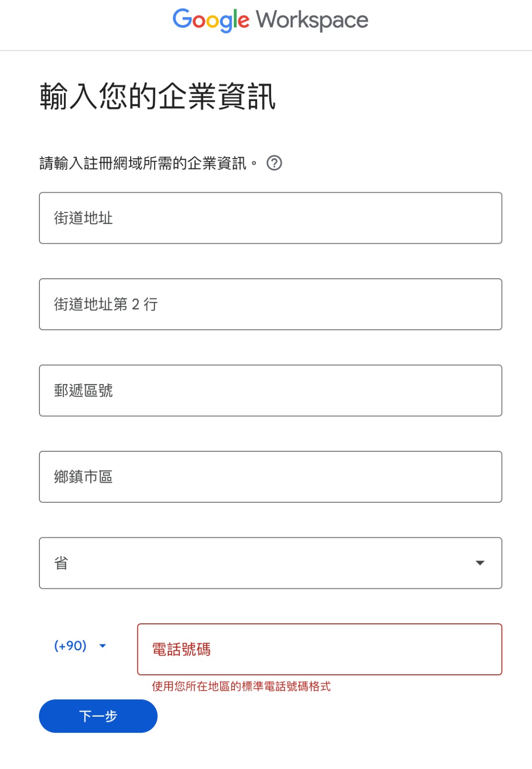Focus the red 電話號碼 phone field
This screenshot has width=532, height=769.
pyautogui.click(x=320, y=649)
